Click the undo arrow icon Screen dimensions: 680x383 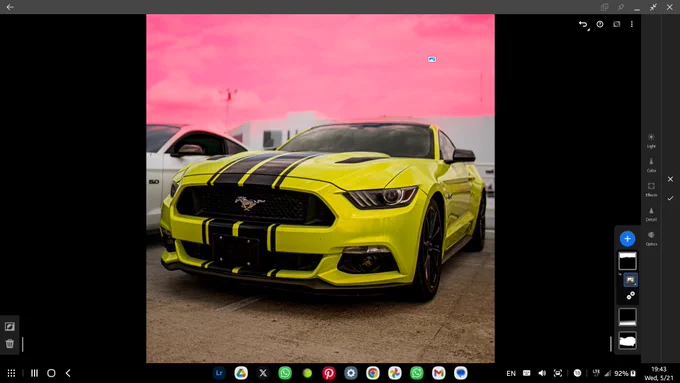(x=583, y=25)
